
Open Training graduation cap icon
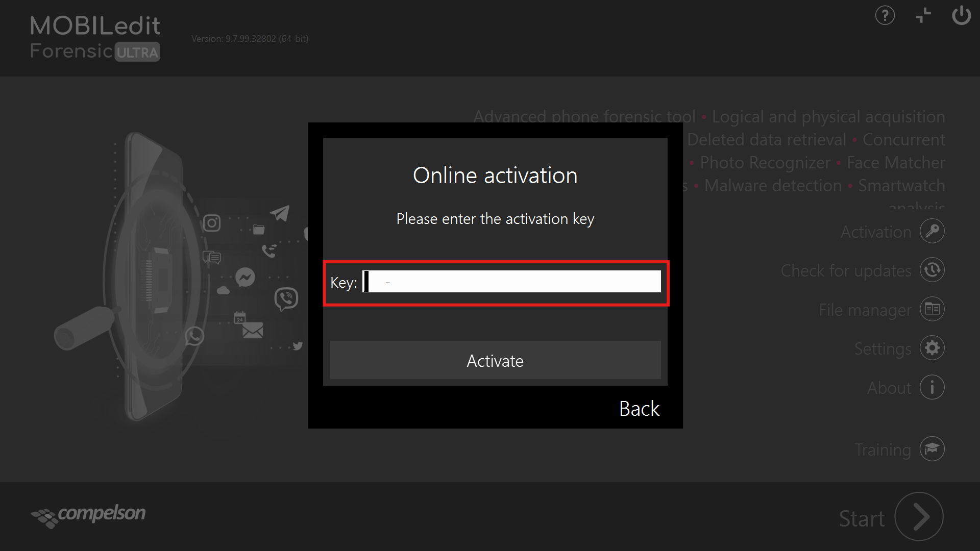932,449
